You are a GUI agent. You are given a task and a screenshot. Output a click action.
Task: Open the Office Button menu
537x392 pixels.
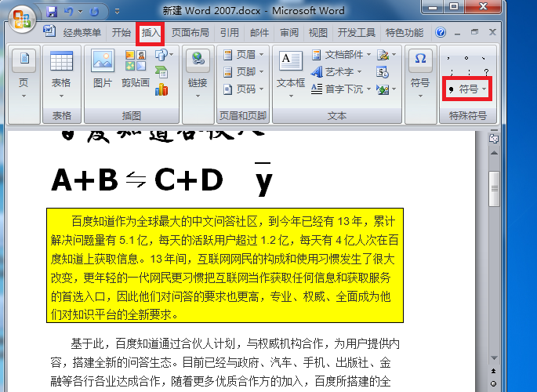(x=22, y=19)
